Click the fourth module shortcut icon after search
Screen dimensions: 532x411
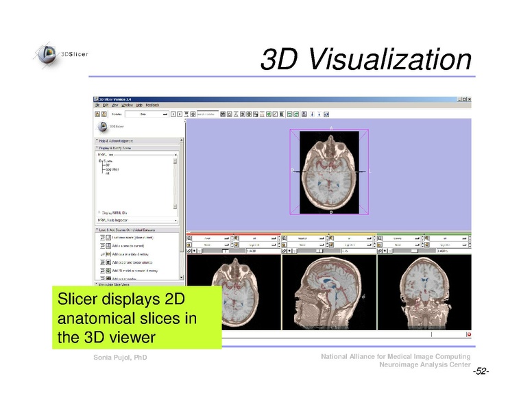click(243, 114)
